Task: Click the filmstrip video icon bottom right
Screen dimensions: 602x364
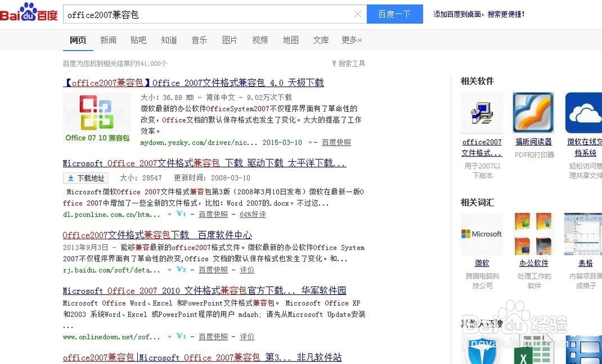Action: click(581, 352)
